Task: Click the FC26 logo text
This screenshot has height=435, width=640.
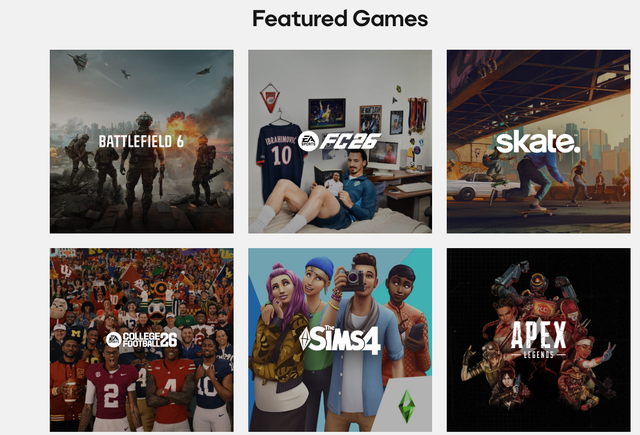Action: pyautogui.click(x=350, y=141)
